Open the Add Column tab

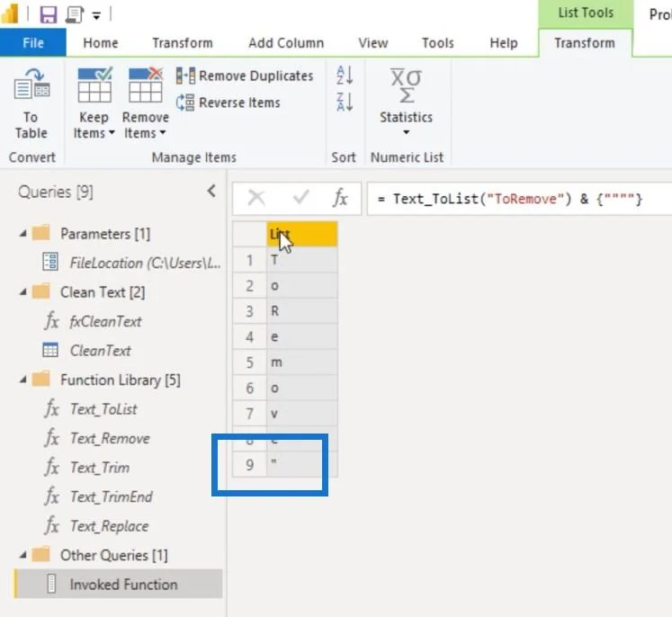(x=286, y=43)
